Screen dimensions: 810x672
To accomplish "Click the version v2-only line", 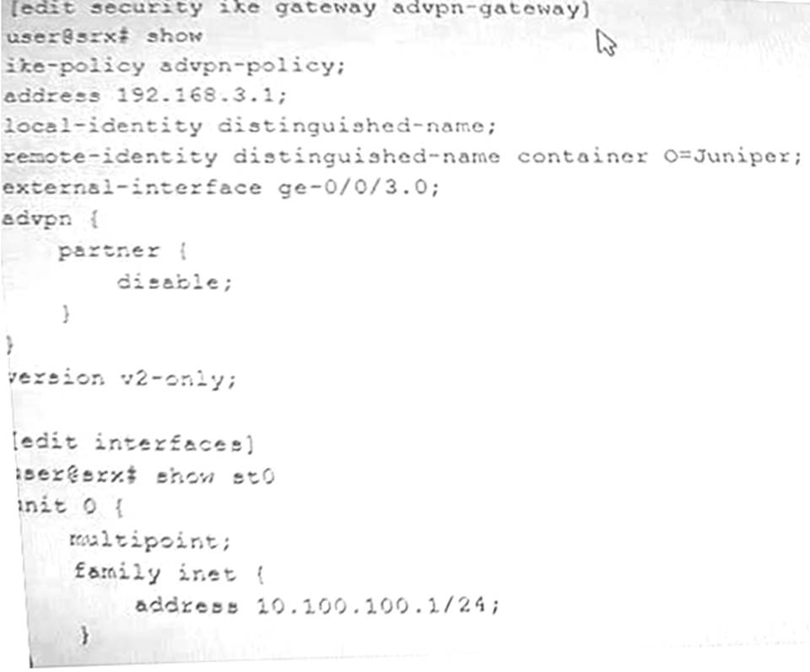I will [123, 379].
